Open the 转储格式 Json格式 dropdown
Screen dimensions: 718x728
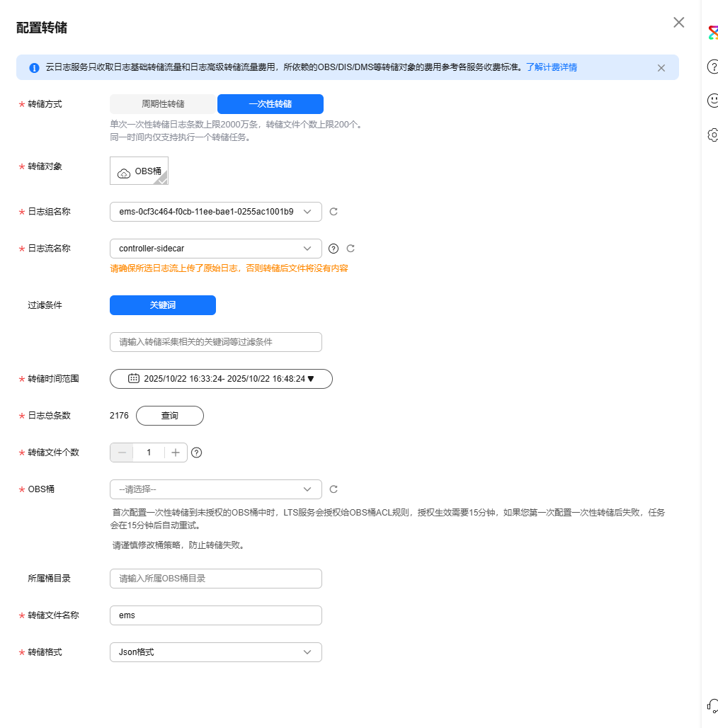point(216,652)
